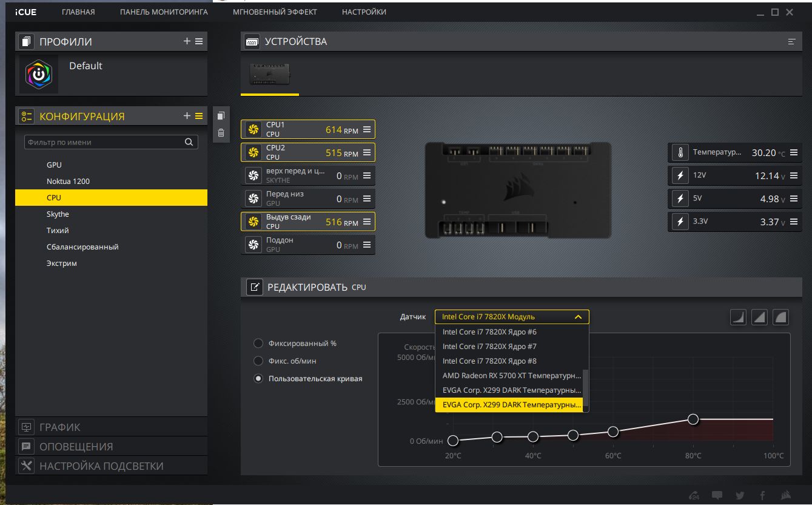Select the Skythe configuration
This screenshot has height=505, width=812.
112,214
